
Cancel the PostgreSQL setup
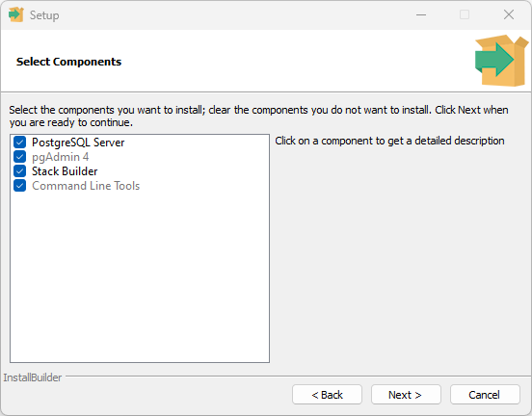pyautogui.click(x=485, y=395)
